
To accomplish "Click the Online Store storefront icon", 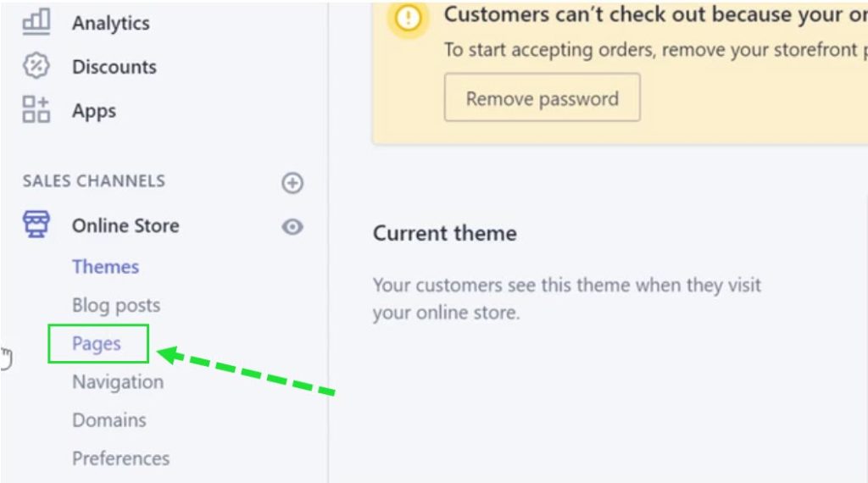I will [36, 224].
